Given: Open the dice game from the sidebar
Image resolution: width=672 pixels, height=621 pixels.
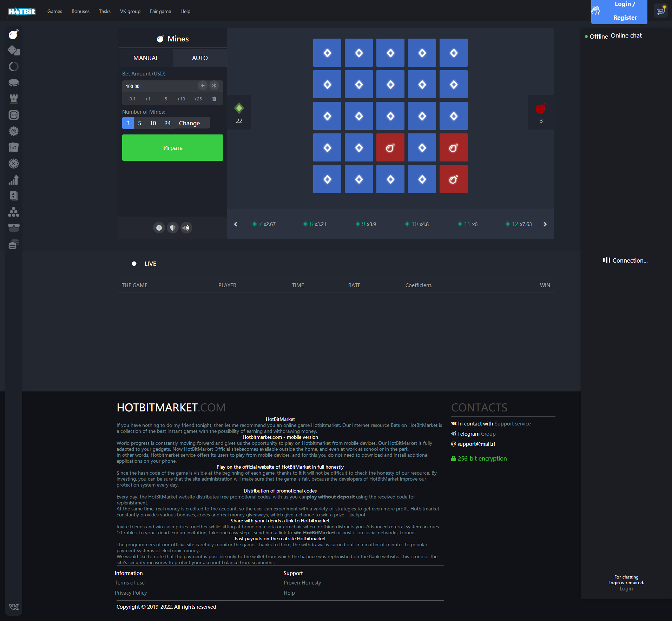Looking at the screenshot, I should (14, 51).
